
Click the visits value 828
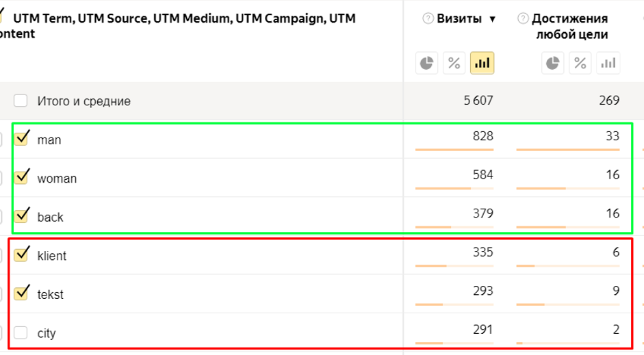(x=482, y=136)
